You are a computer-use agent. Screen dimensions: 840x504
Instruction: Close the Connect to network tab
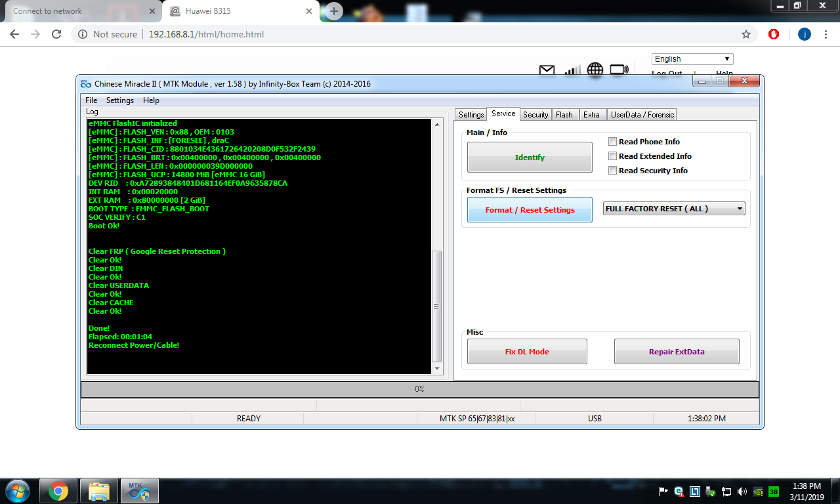pos(152,11)
